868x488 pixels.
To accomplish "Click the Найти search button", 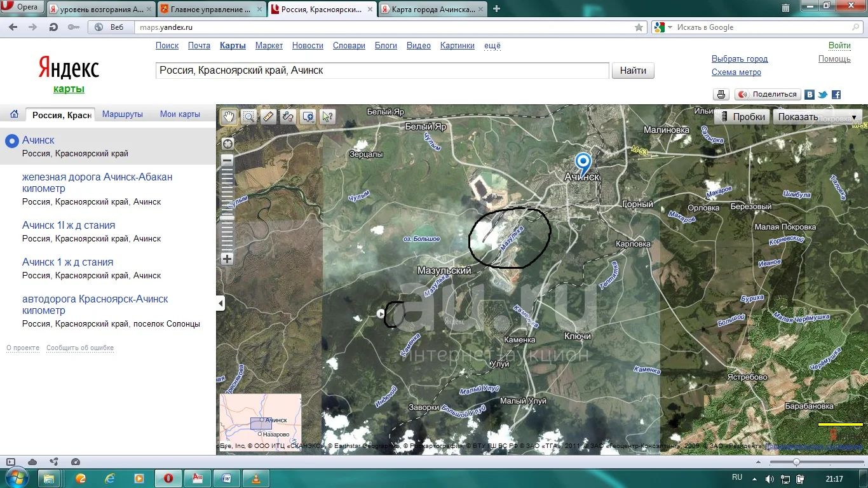I will (x=633, y=71).
